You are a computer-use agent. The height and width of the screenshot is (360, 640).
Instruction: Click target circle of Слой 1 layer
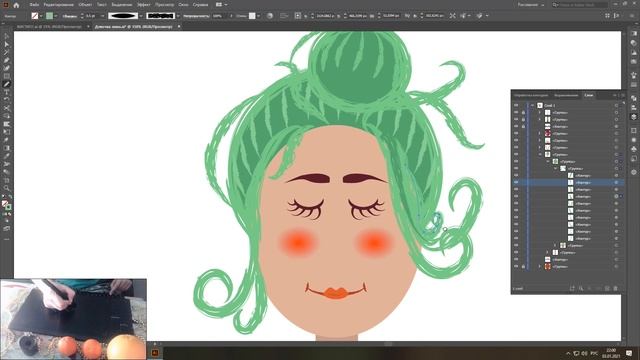(616, 105)
